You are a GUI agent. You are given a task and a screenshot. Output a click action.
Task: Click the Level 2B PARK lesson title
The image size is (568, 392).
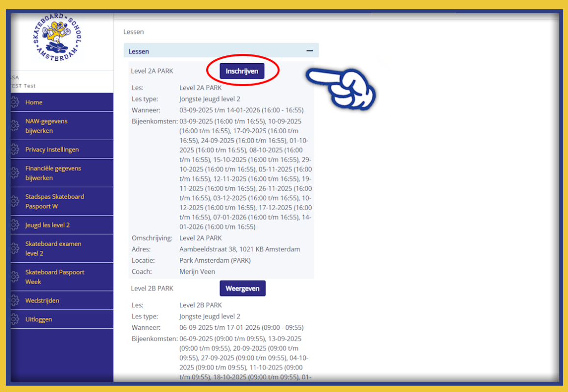tap(152, 289)
